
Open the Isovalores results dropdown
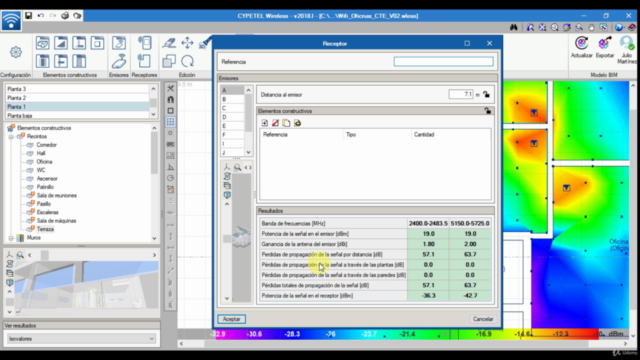tap(81, 339)
